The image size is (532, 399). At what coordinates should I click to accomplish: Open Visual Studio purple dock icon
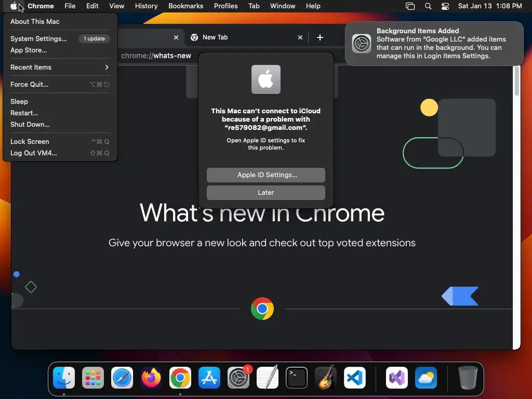pyautogui.click(x=397, y=378)
